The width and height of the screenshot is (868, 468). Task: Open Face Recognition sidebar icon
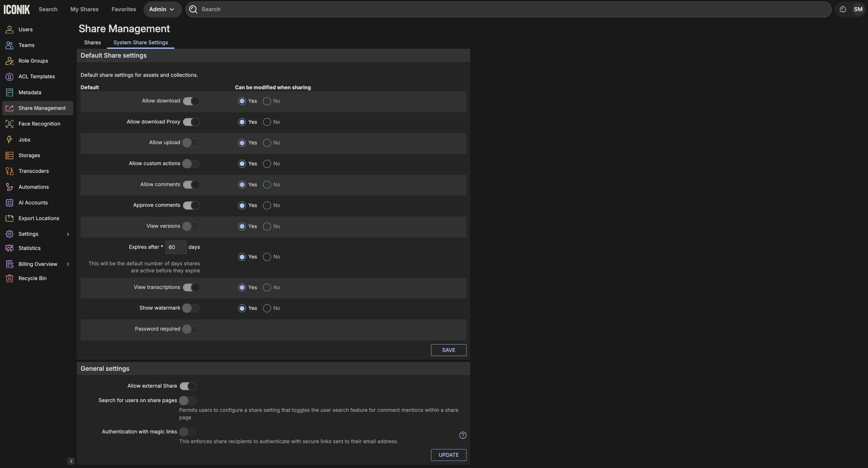(9, 124)
